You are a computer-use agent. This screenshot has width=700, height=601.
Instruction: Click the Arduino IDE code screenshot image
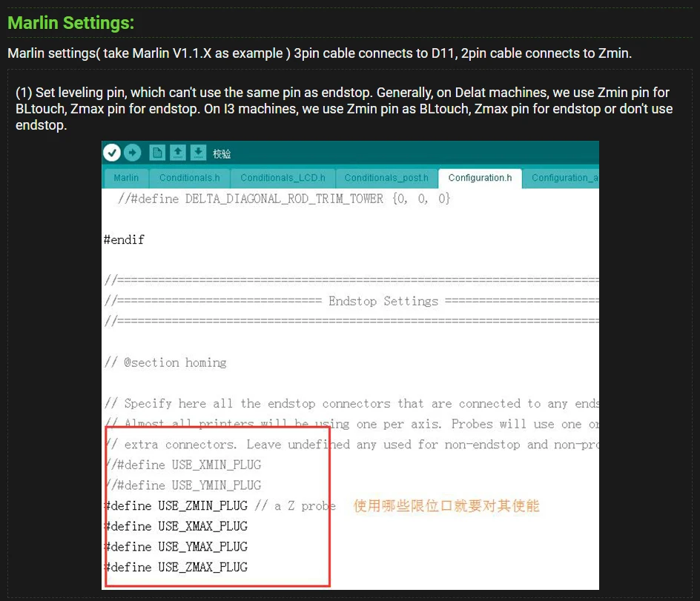pyautogui.click(x=351, y=365)
